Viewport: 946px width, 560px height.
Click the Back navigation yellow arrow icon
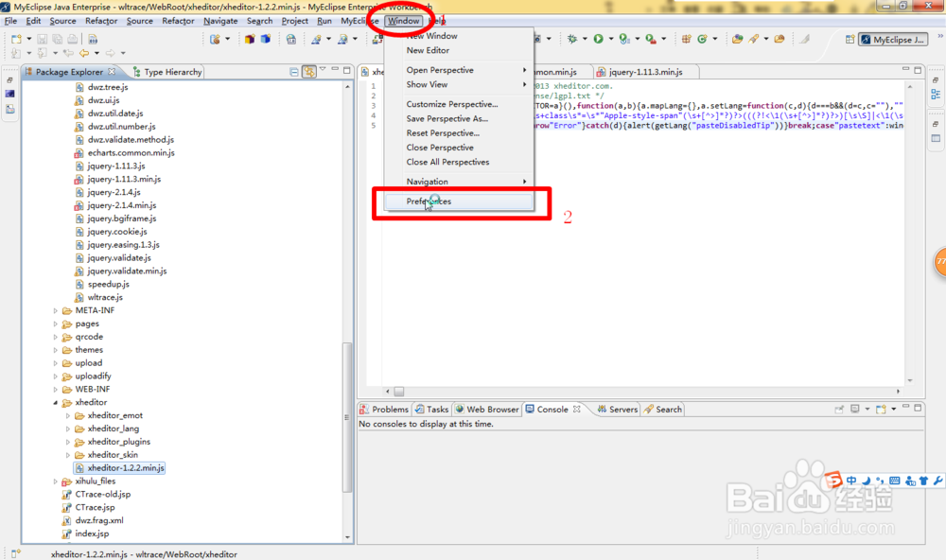pos(84,53)
